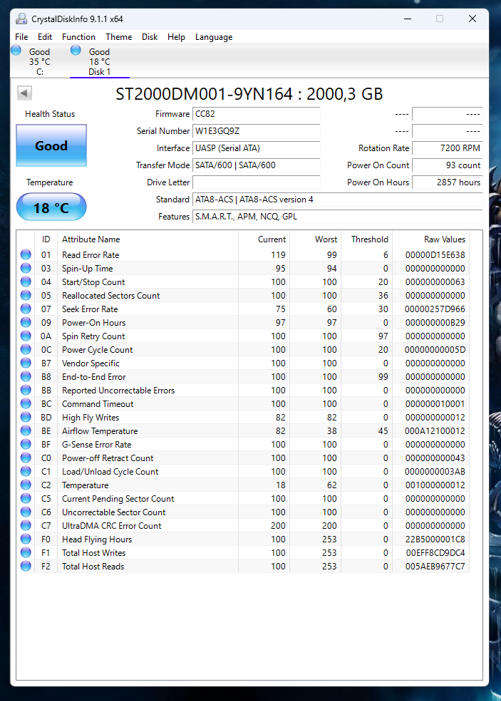Click the Standard field ATA8-ACS
The image size is (501, 701).
pyautogui.click(x=337, y=199)
